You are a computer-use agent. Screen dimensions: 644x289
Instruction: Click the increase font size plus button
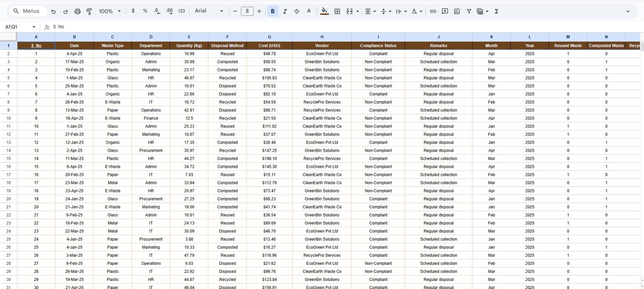tap(259, 11)
